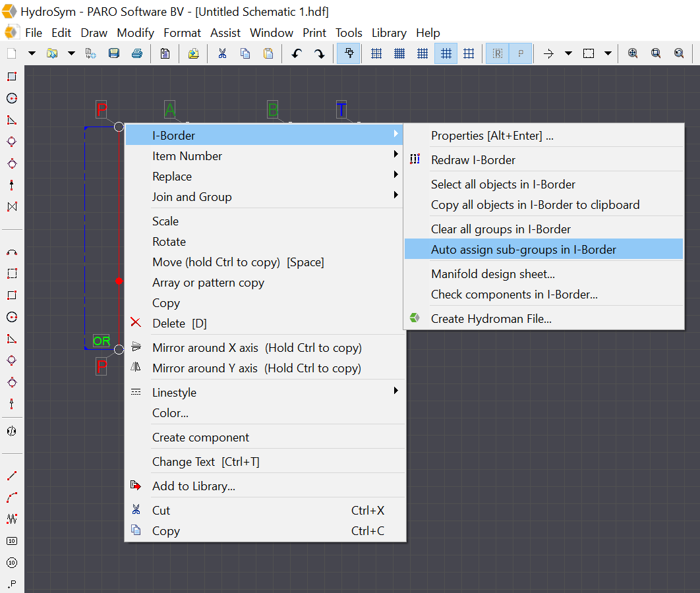
Task: Choose Manifold design sheet...
Action: click(544, 273)
